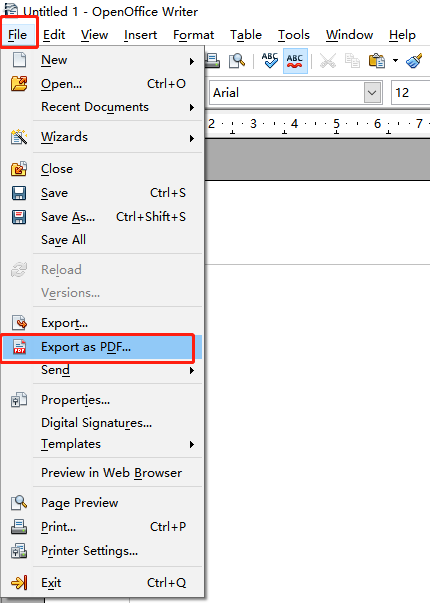Select Exit from the File menu
Image resolution: width=430 pixels, height=603 pixels.
coord(103,583)
